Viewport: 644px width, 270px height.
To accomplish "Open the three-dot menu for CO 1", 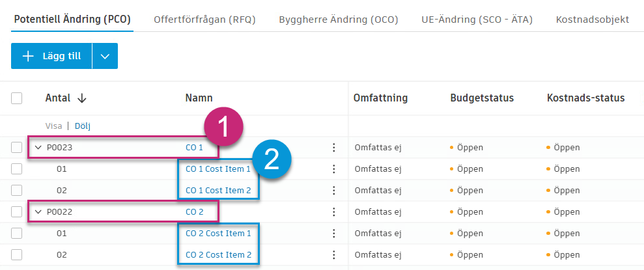I will (x=334, y=148).
